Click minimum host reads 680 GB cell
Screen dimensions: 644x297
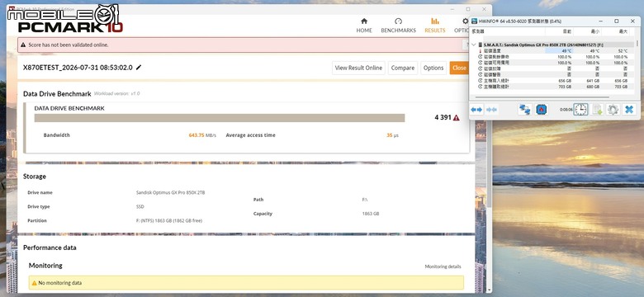tap(593, 87)
